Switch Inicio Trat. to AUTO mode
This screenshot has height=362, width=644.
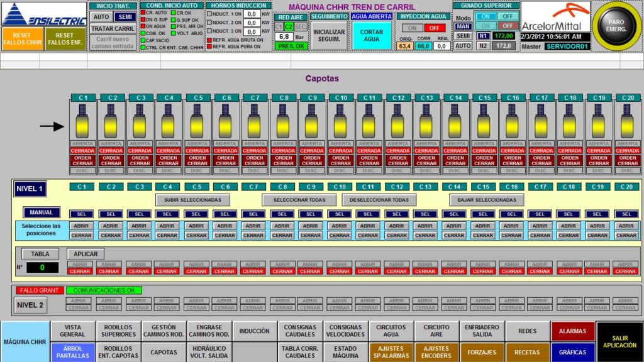(x=101, y=17)
